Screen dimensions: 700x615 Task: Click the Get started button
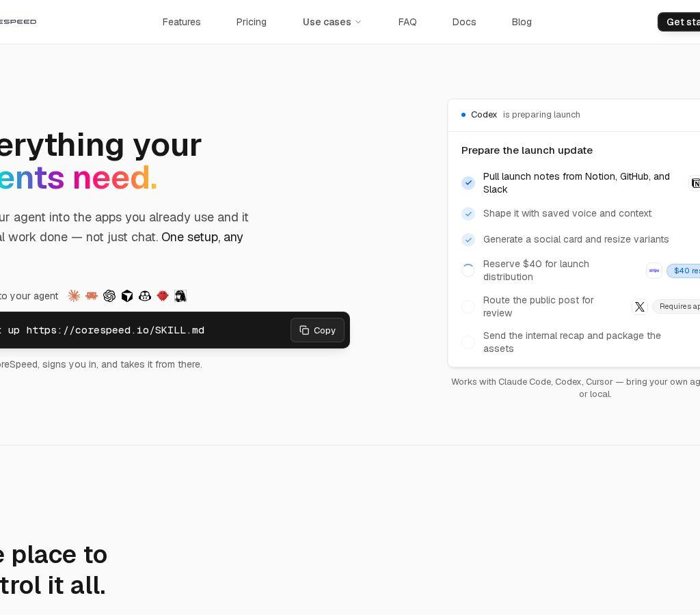[x=679, y=22]
